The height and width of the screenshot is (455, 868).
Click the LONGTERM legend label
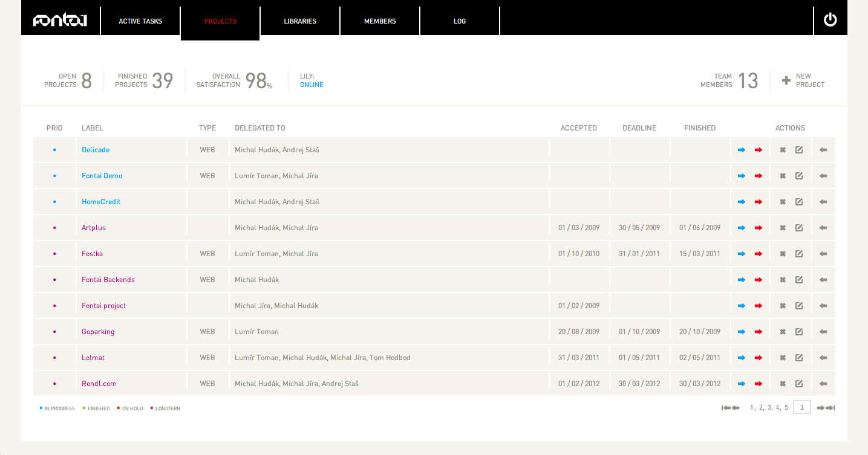point(168,409)
